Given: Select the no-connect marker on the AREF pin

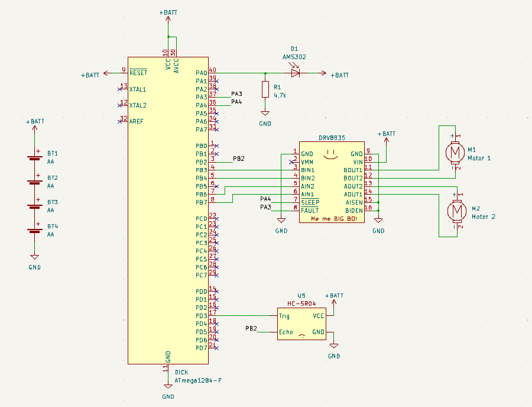Looking at the screenshot, I should tap(120, 121).
